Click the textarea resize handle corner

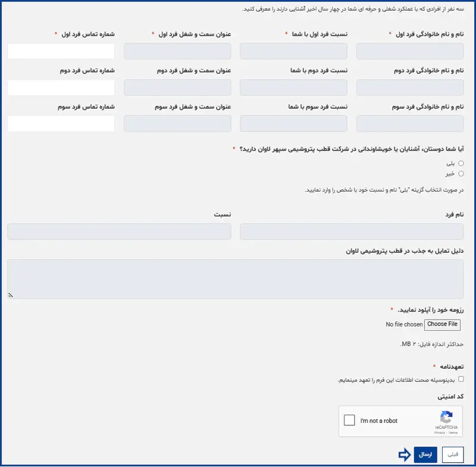[11, 294]
